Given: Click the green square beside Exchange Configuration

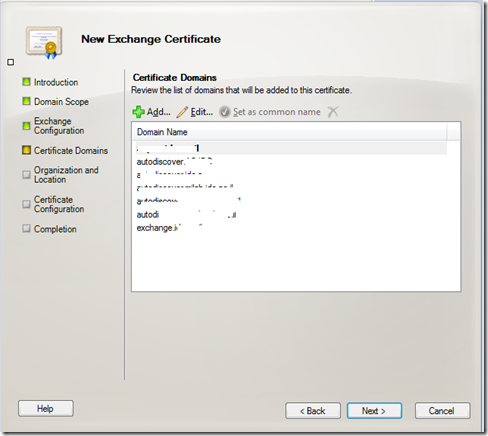Looking at the screenshot, I should pyautogui.click(x=26, y=126).
